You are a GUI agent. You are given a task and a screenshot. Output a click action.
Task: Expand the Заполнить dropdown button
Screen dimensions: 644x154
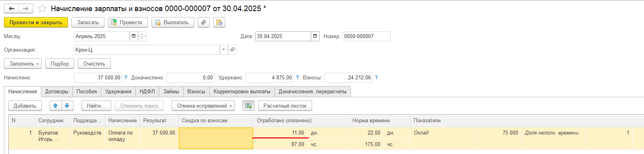coord(23,64)
